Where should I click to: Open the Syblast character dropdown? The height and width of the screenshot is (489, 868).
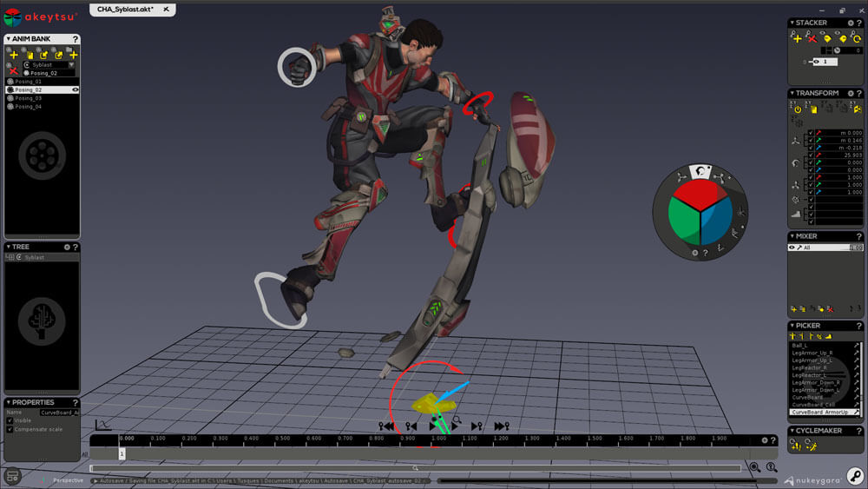click(x=71, y=64)
